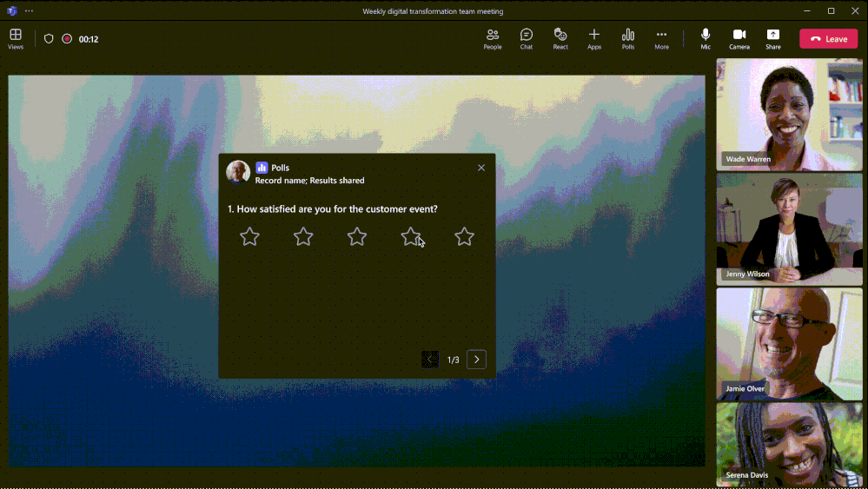The height and width of the screenshot is (489, 868).
Task: Rate the customer event one star
Action: click(249, 236)
